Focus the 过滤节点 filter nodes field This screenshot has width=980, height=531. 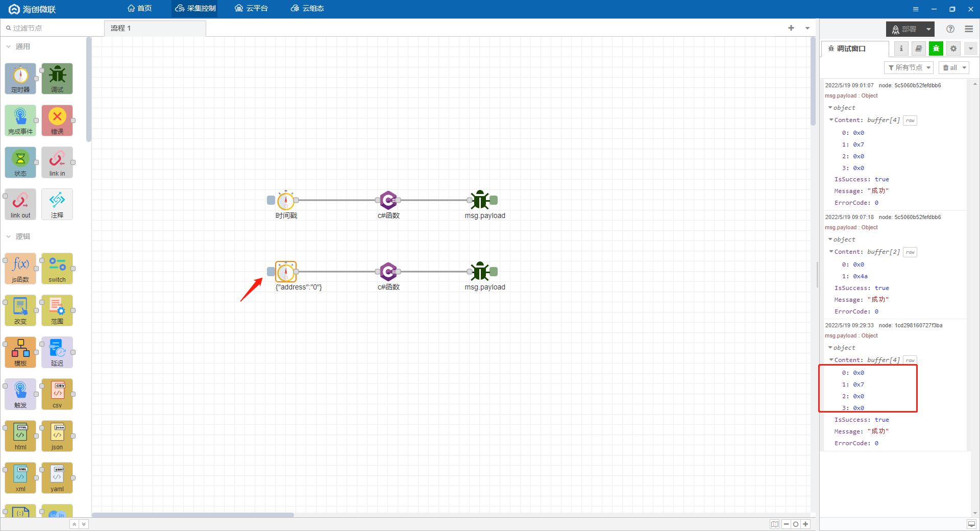pyautogui.click(x=52, y=28)
